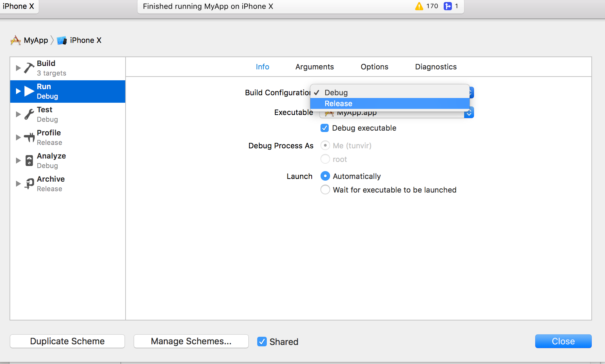The width and height of the screenshot is (605, 364).
Task: Click 'Finished running MyApp on iPhone X' status
Action: [x=208, y=6]
